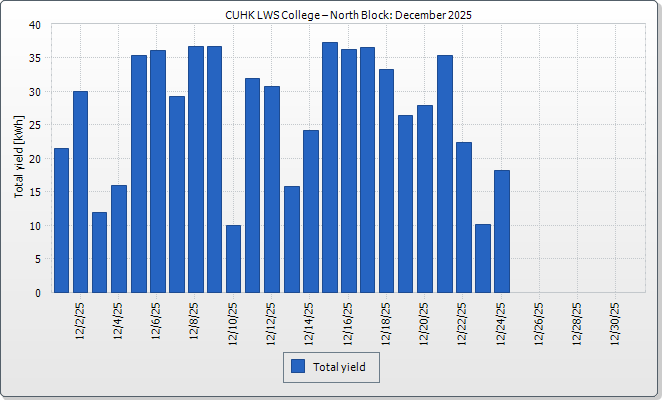Click the 12/30/25 x-axis date label
Screen dimensions: 662x400
click(x=617, y=322)
